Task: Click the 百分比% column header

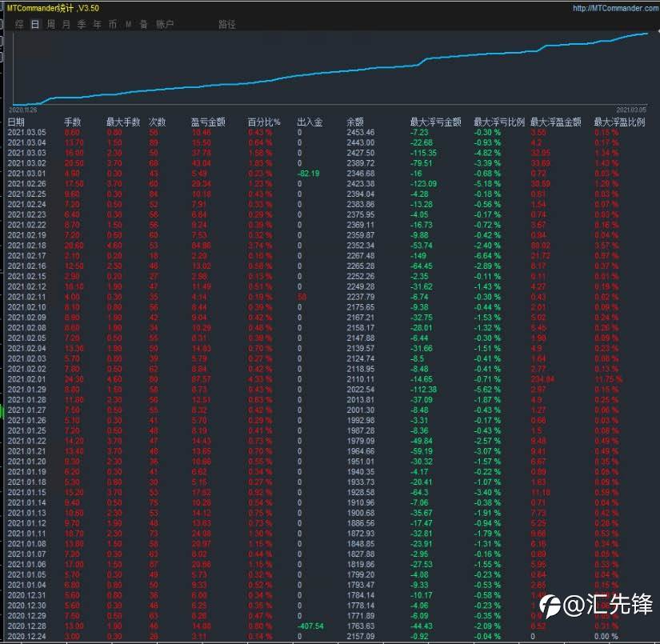Action: coord(264,122)
